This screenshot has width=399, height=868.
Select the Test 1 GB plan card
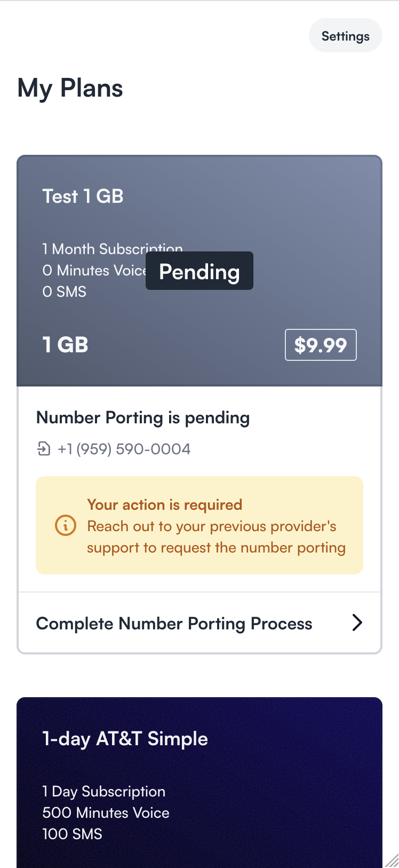(199, 271)
